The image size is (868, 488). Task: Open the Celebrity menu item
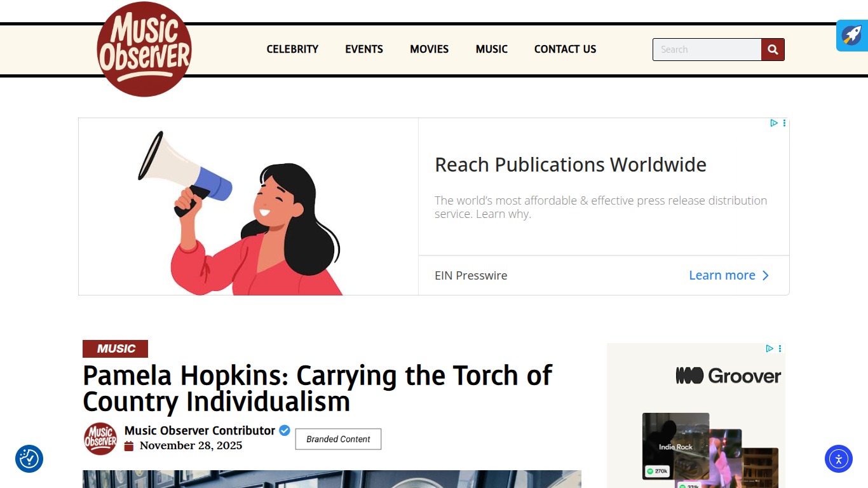292,49
